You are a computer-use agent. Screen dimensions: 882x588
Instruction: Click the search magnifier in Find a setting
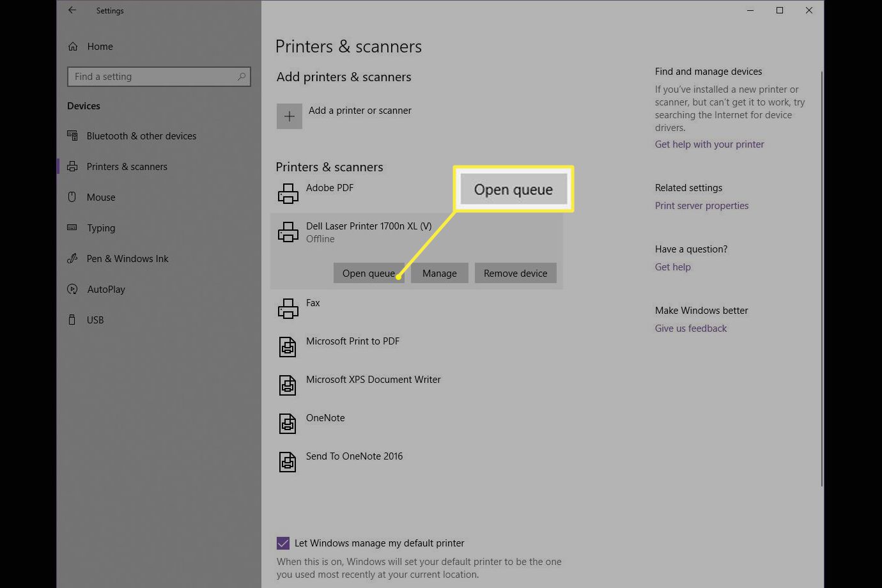click(241, 76)
